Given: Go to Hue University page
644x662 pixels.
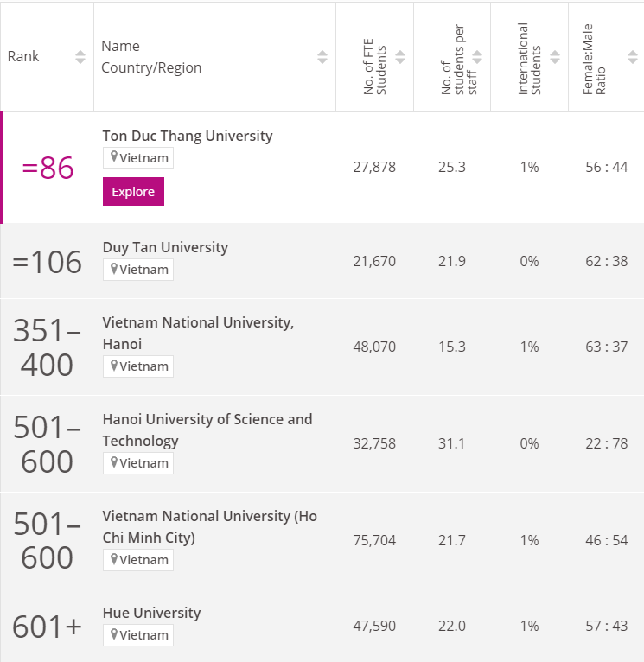Looking at the screenshot, I should (151, 613).
